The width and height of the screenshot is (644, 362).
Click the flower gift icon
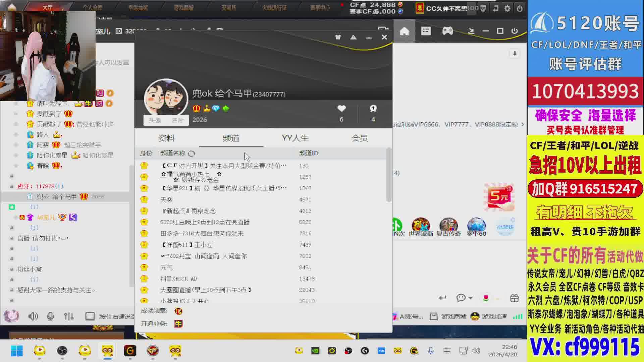[x=486, y=298]
